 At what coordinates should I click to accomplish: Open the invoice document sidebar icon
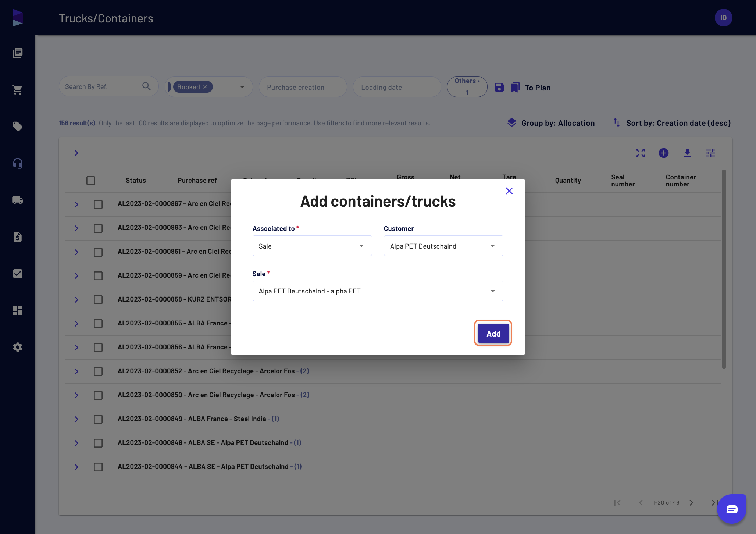pos(18,237)
